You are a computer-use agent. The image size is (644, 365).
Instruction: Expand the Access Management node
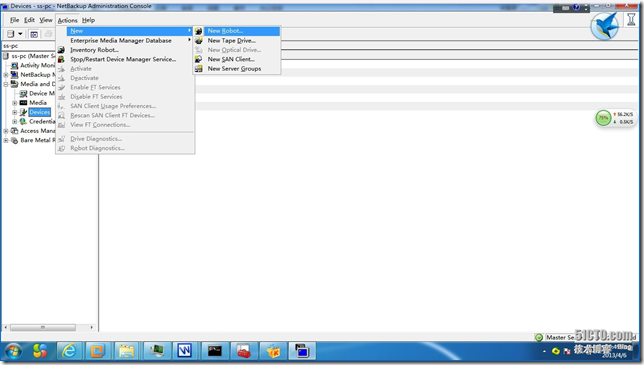[x=6, y=131]
